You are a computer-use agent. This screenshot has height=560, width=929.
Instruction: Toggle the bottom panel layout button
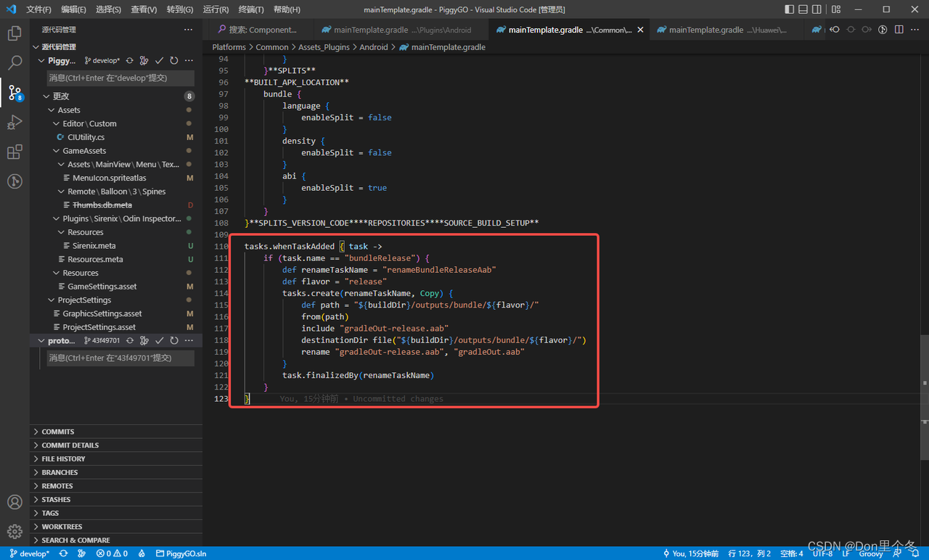tap(803, 9)
